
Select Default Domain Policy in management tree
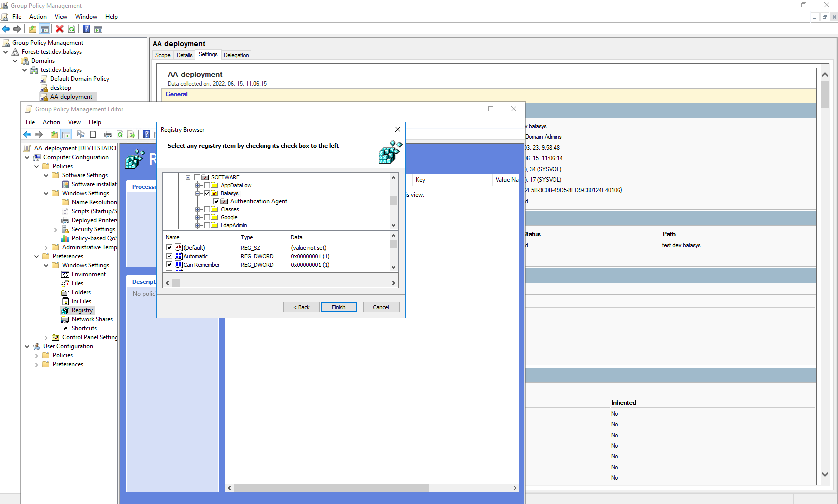[79, 79]
